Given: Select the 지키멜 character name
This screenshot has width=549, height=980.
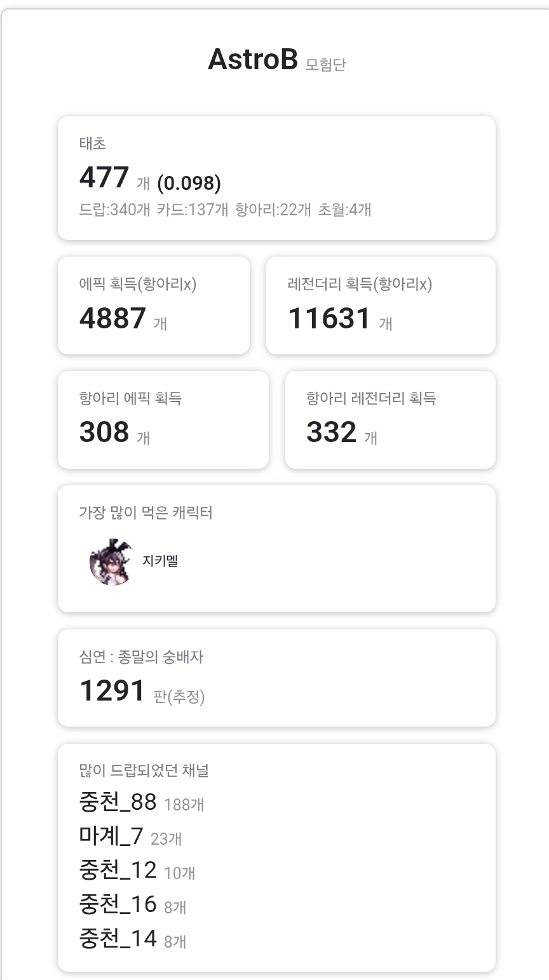Looking at the screenshot, I should click(x=160, y=561).
